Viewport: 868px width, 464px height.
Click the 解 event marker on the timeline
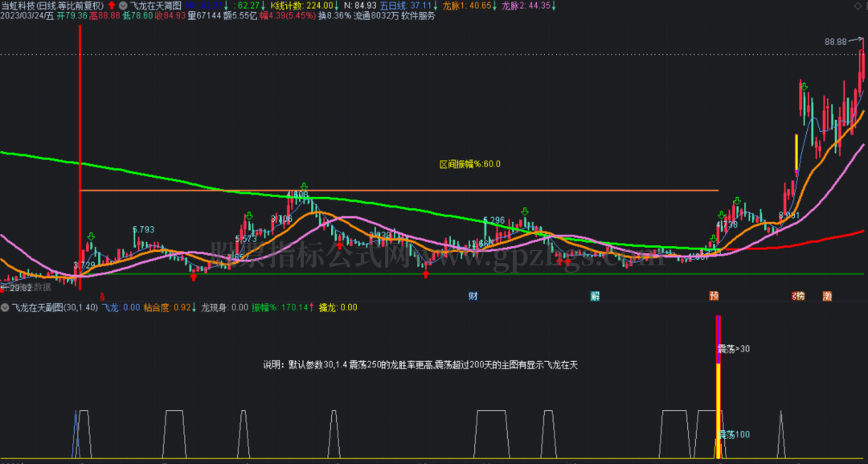[x=595, y=296]
